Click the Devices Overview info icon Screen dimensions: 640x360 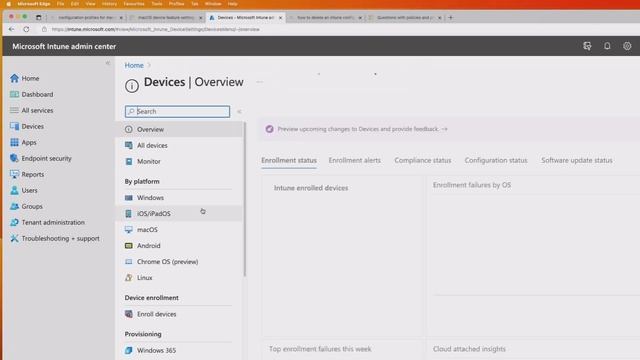[x=132, y=86]
